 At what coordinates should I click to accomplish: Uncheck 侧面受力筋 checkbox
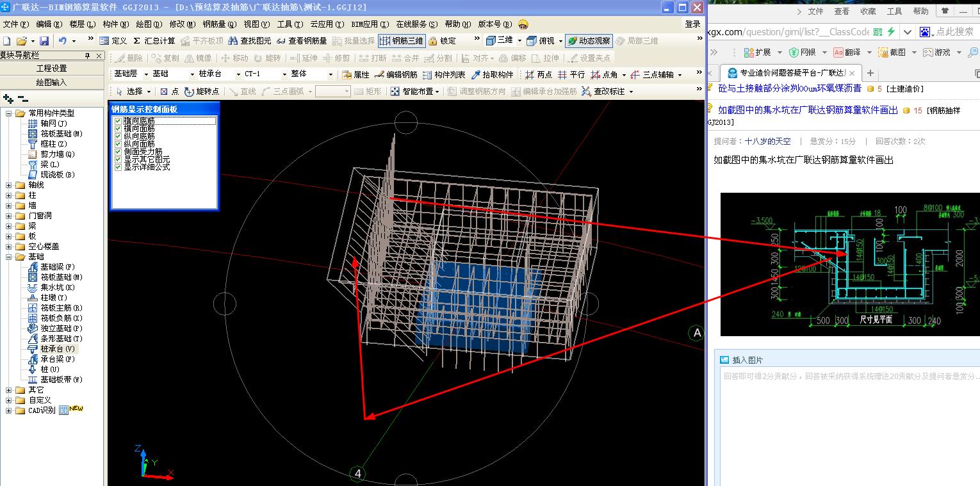point(118,152)
